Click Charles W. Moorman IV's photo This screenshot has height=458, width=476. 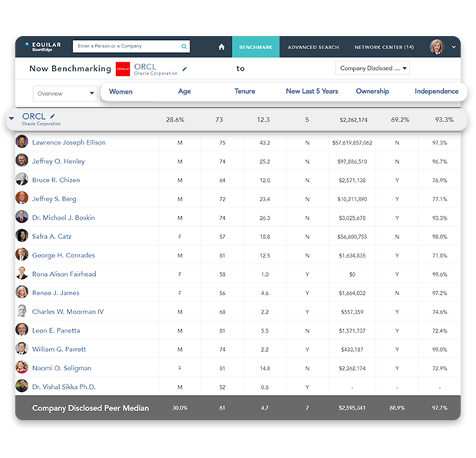tap(21, 310)
